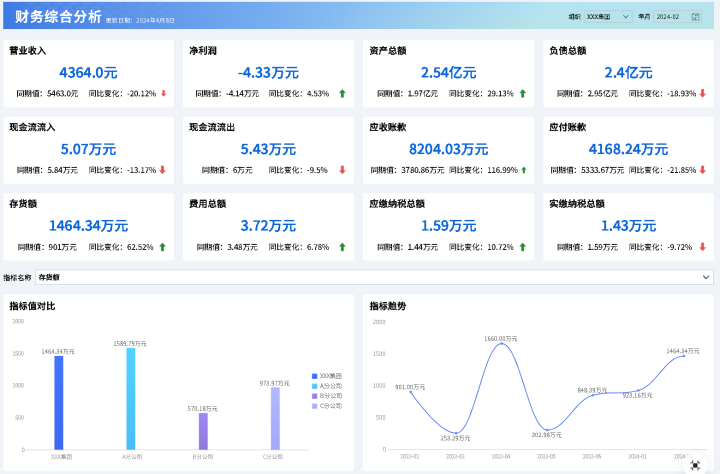Click the purple B分公司 legend color swatch
This screenshot has width=720, height=474.
point(314,396)
